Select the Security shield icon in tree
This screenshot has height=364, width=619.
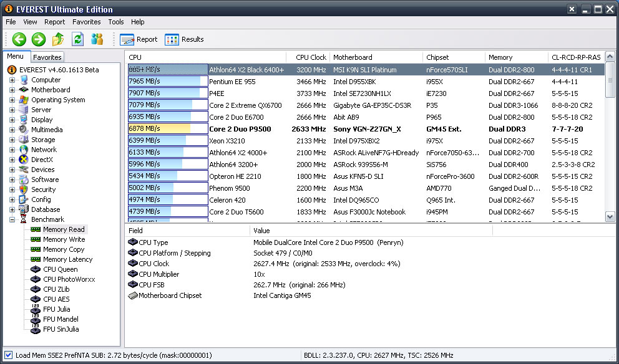[23, 189]
